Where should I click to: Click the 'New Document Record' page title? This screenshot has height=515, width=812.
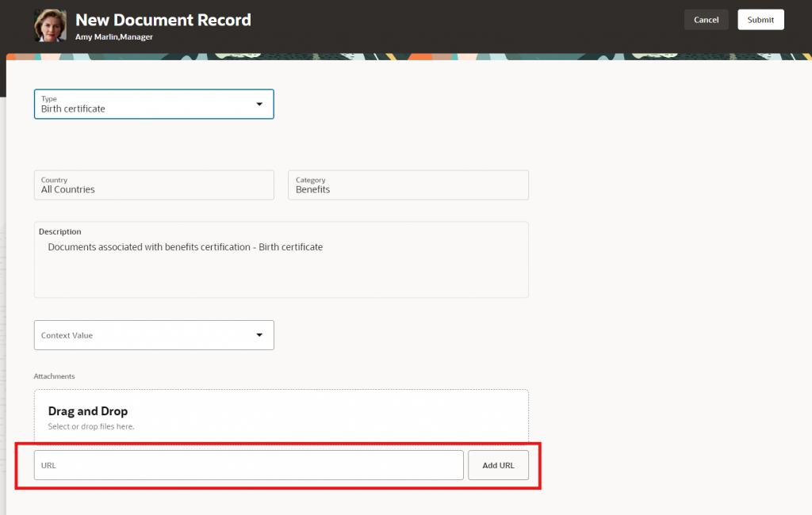pyautogui.click(x=163, y=19)
